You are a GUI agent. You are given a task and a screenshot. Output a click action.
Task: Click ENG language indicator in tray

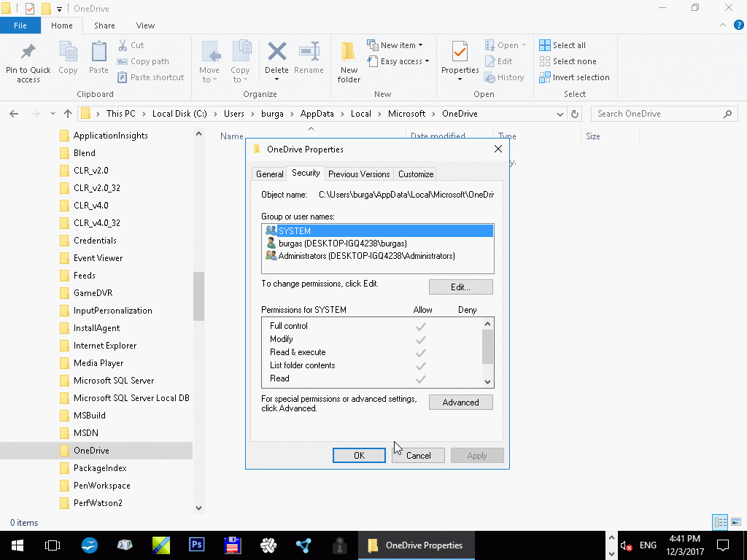tap(648, 545)
